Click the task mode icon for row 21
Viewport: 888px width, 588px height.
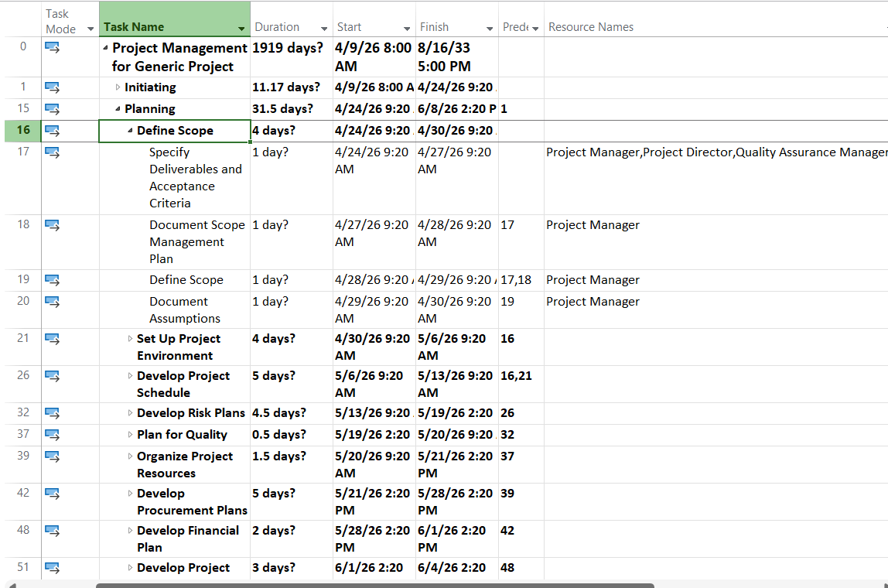52,339
